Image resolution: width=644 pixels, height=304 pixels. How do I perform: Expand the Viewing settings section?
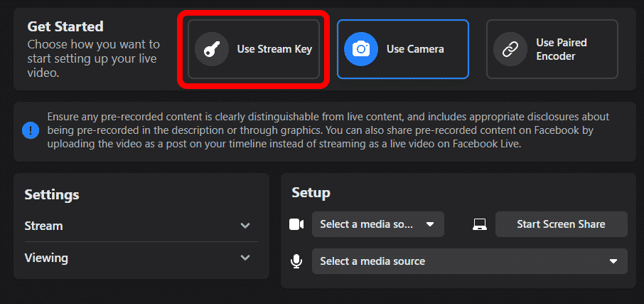(141, 258)
